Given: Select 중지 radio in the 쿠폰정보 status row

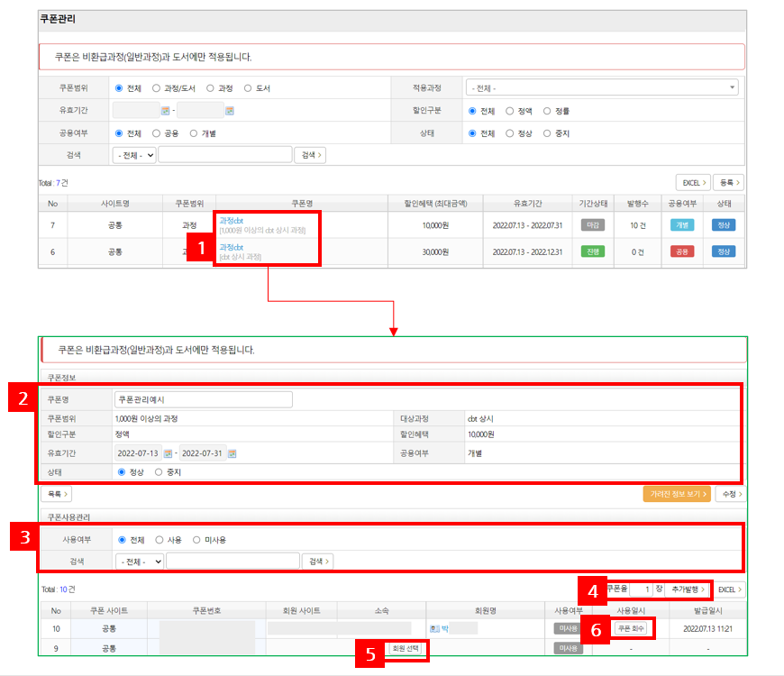Looking at the screenshot, I should (x=160, y=471).
